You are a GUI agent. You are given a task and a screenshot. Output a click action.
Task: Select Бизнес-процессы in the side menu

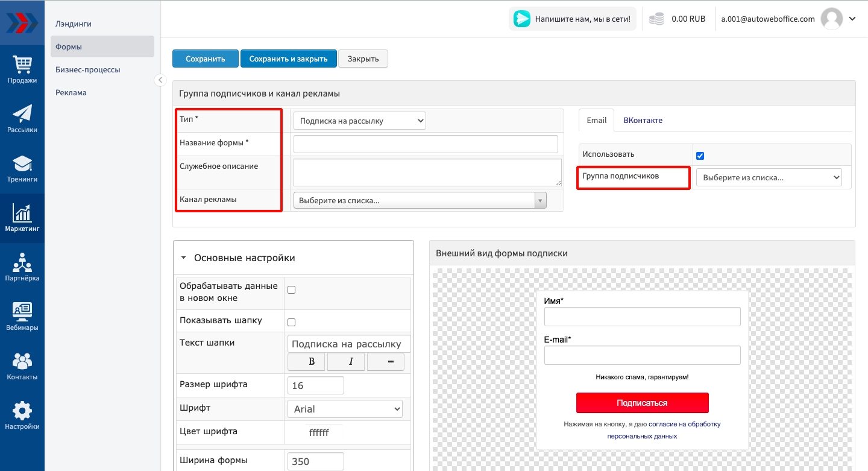coord(88,70)
